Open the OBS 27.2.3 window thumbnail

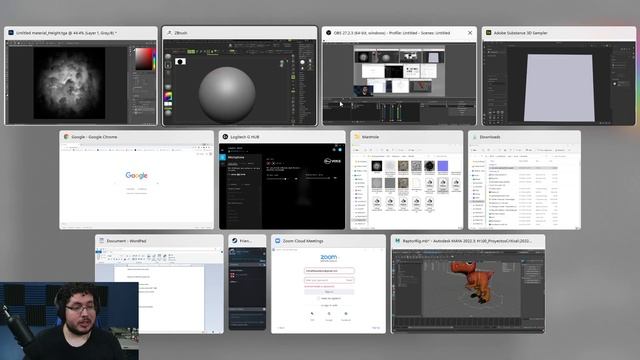(399, 76)
